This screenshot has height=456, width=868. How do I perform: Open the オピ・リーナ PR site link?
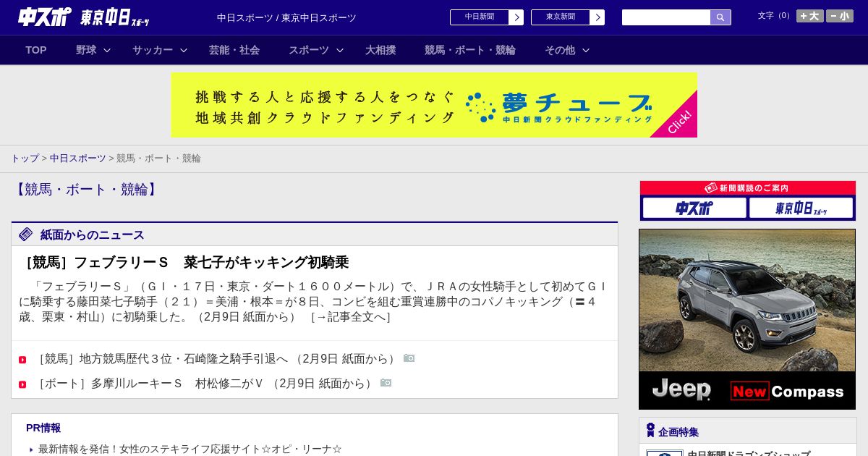[x=190, y=449]
